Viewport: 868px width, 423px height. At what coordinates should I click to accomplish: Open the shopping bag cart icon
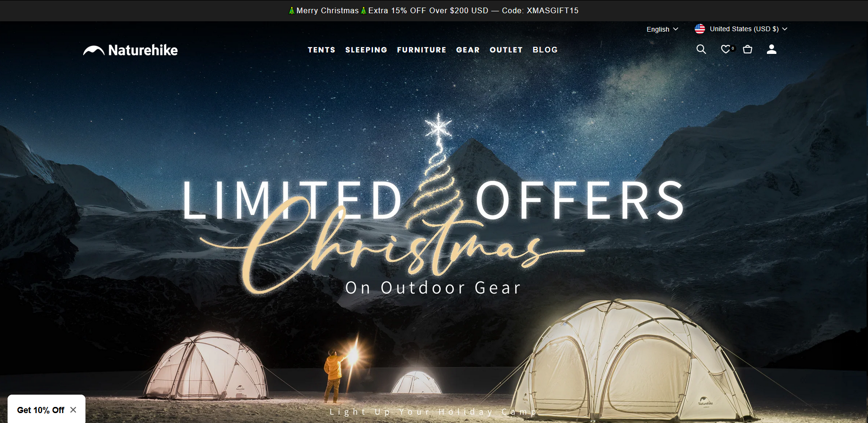tap(748, 49)
